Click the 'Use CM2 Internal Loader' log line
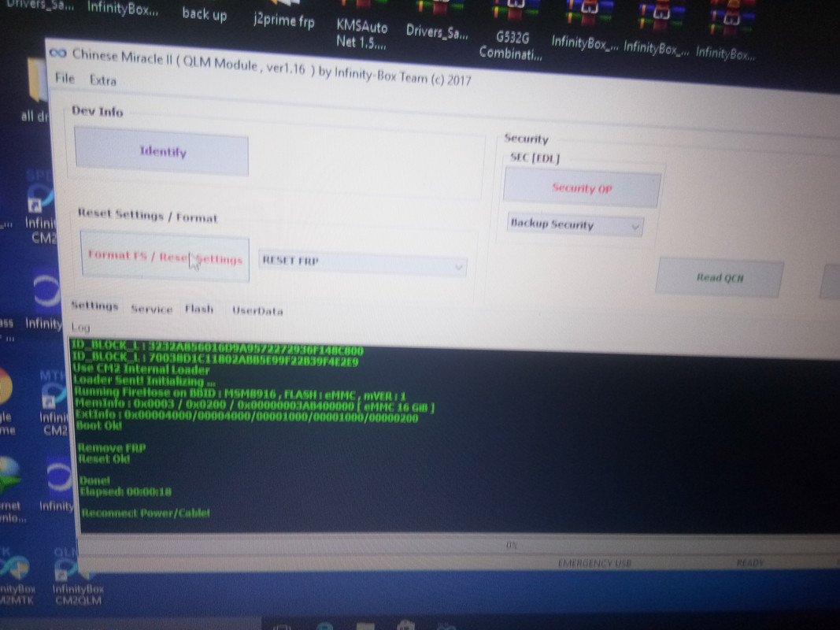 (141, 369)
